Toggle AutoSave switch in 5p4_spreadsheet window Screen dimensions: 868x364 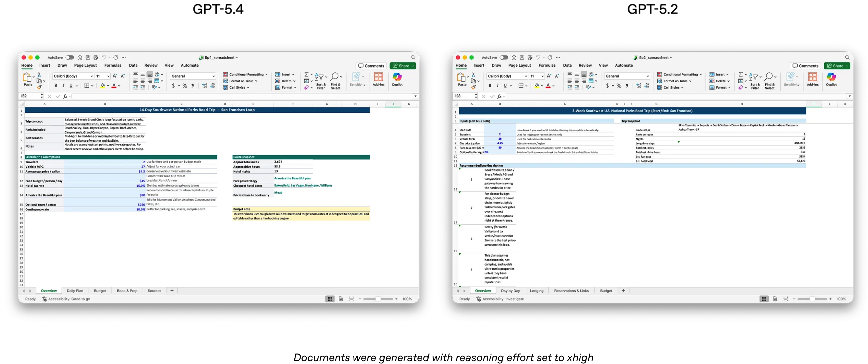[x=69, y=58]
